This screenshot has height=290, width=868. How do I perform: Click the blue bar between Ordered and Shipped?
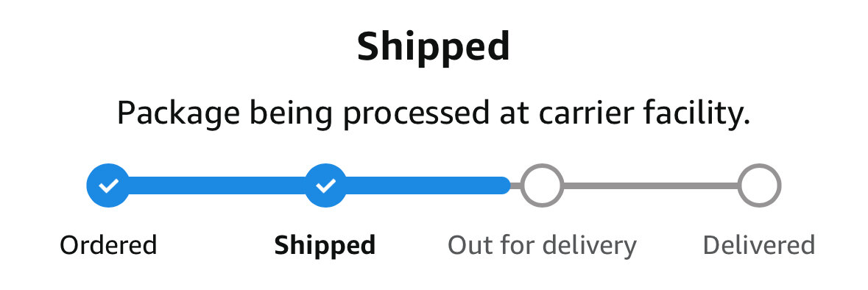click(x=217, y=185)
